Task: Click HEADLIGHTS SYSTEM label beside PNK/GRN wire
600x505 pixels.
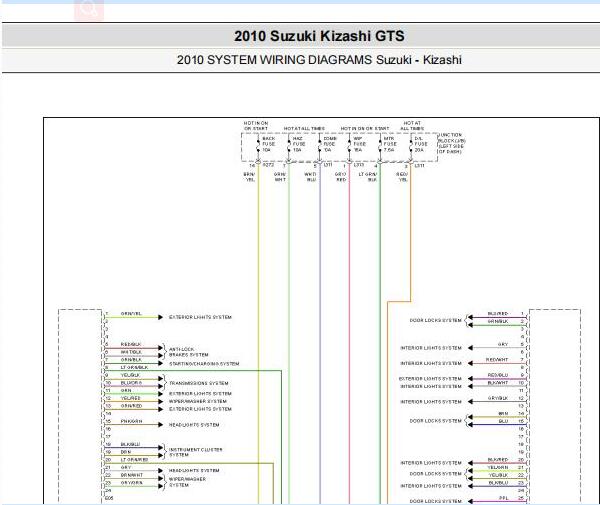Action: coord(194,425)
